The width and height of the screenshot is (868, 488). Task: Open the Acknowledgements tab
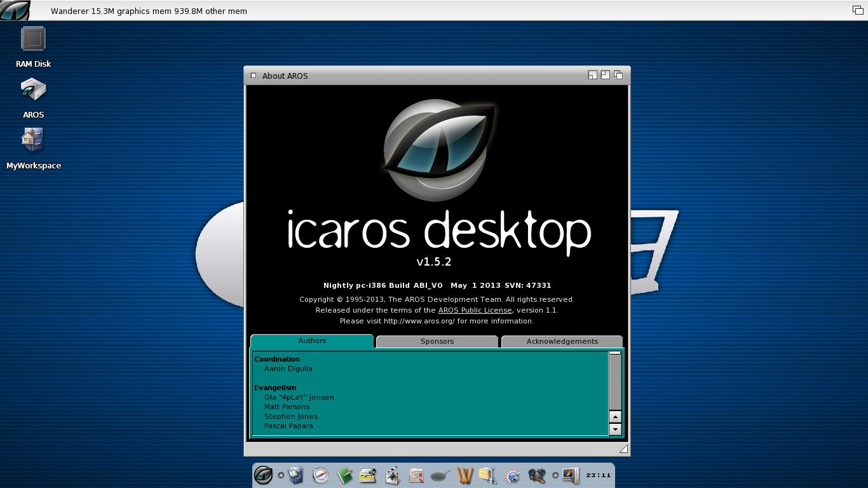562,342
